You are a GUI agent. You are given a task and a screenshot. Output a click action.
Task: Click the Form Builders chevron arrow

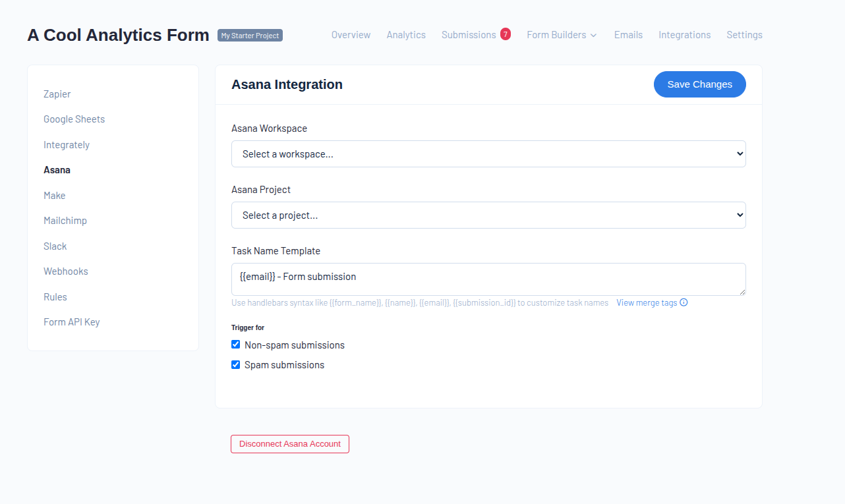[593, 36]
